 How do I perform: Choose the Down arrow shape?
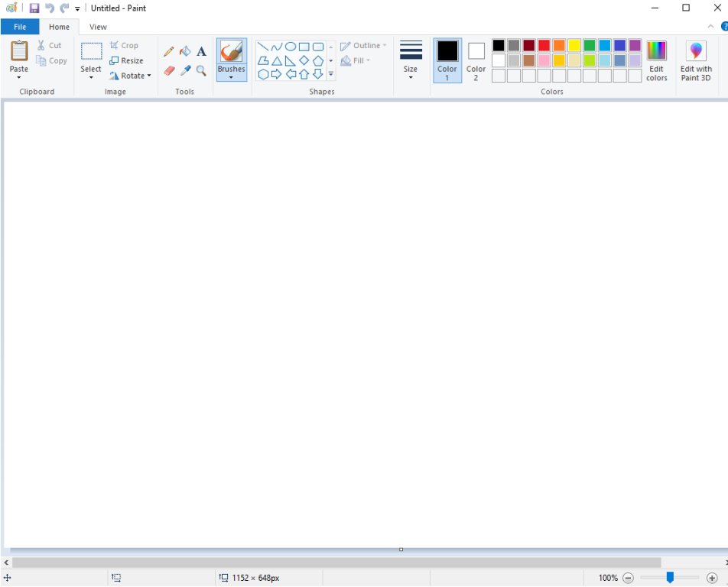318,74
